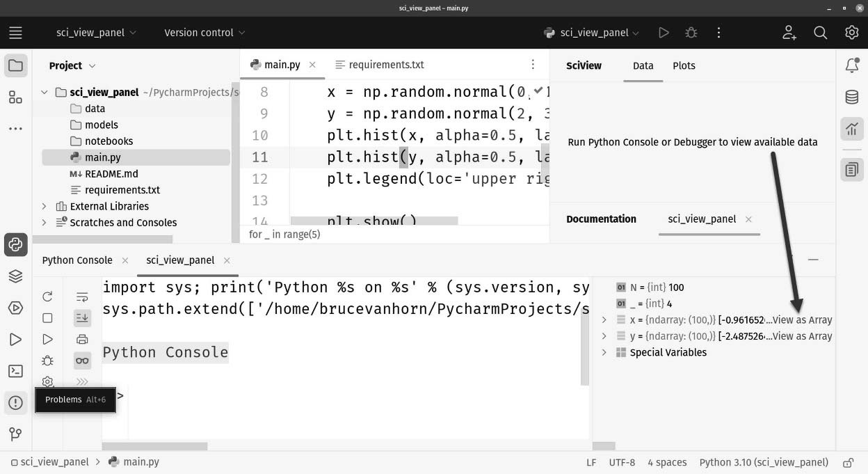Toggle scroll to end in console
This screenshot has height=474, width=868.
(82, 318)
